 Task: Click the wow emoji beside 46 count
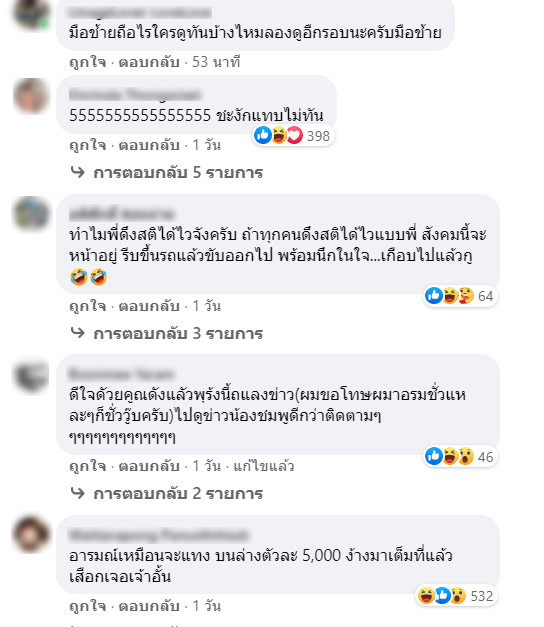[465, 456]
